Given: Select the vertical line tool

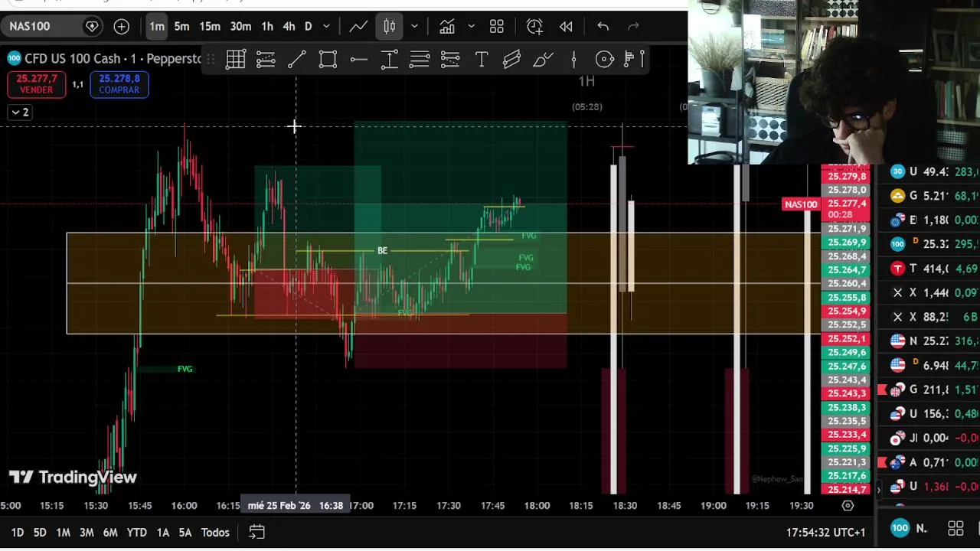Looking at the screenshot, I should coord(573,59).
